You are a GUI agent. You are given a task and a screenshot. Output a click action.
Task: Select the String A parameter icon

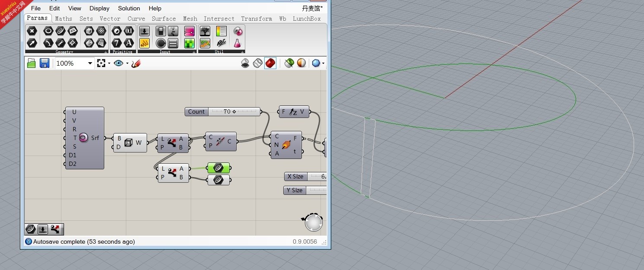click(129, 43)
